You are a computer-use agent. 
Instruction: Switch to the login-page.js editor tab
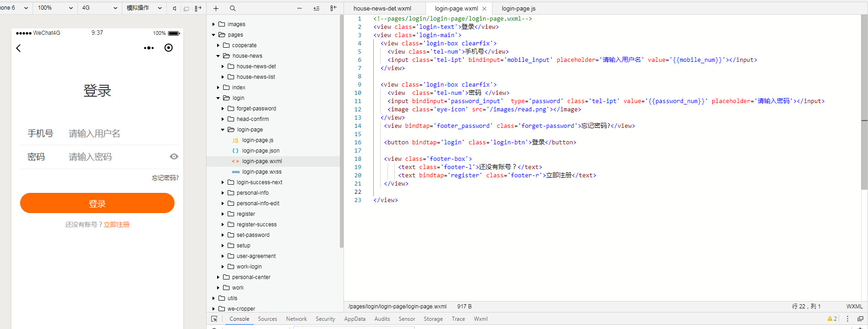(518, 8)
